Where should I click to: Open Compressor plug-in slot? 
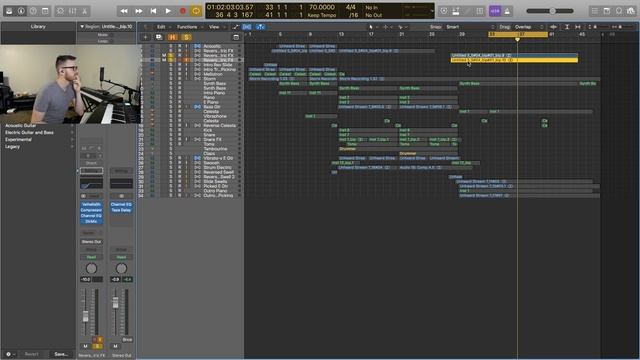pos(91,210)
